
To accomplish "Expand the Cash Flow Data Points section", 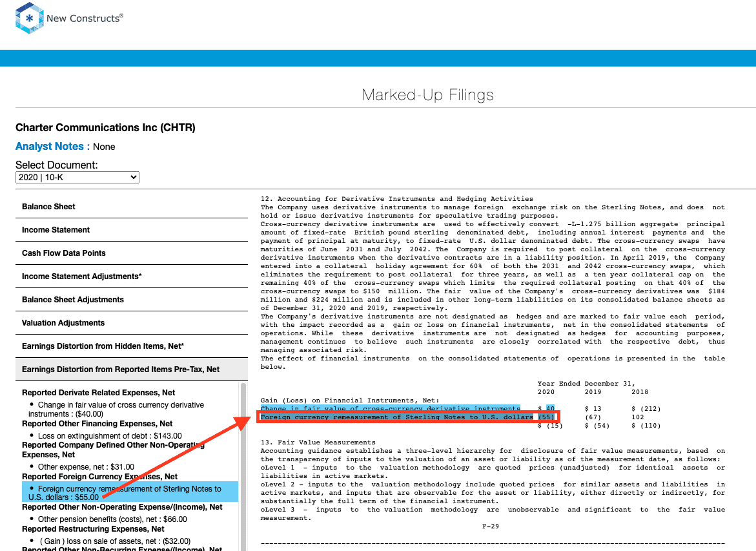I will (x=132, y=253).
